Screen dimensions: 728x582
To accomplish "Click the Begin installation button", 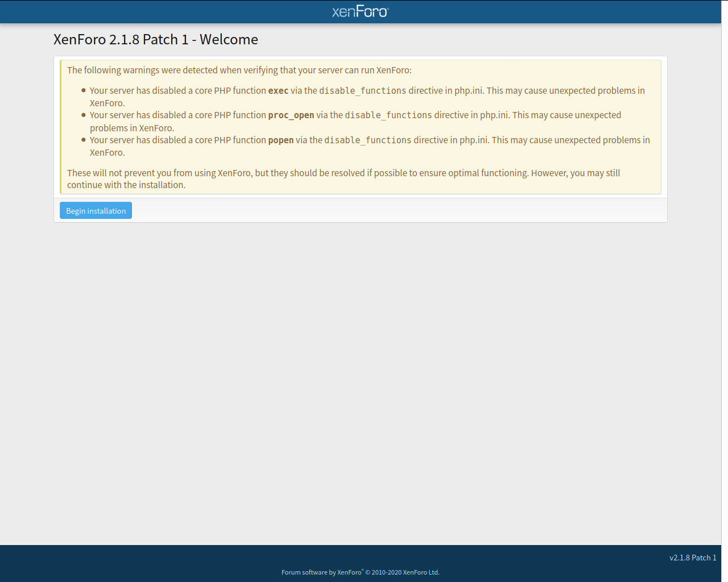I will coord(96,210).
